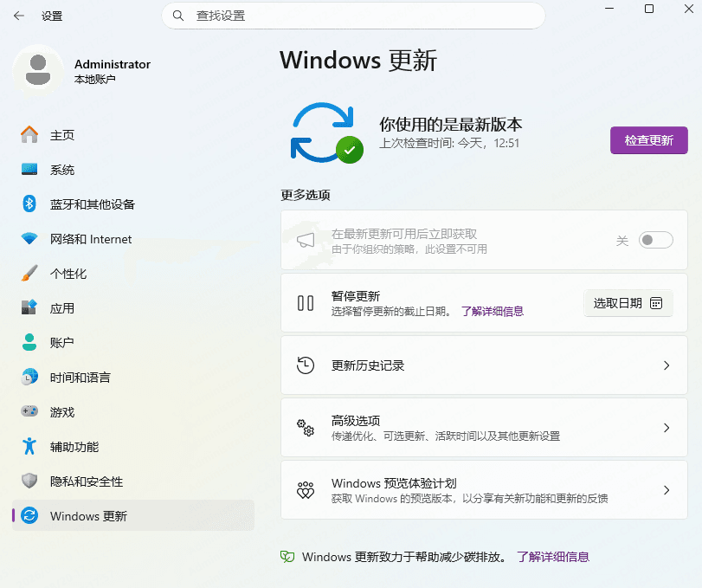The image size is (702, 588).
Task: Open the 选取日期 pause date dropdown
Action: 628,303
